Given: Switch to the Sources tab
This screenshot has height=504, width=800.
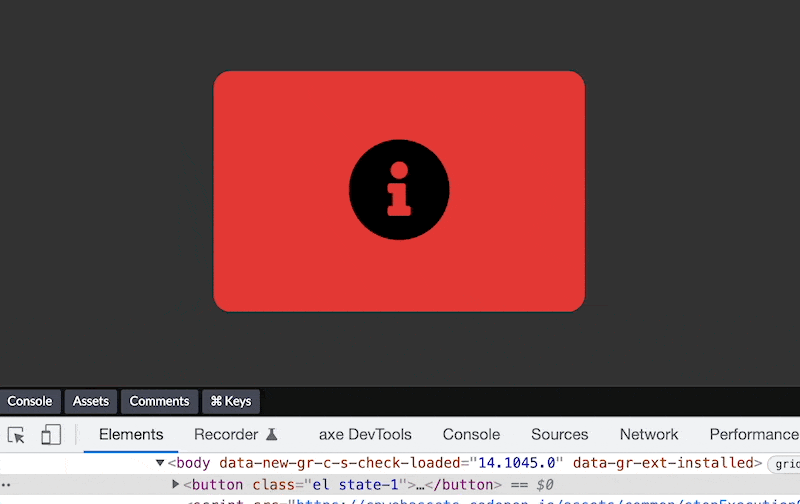Looking at the screenshot, I should [560, 435].
